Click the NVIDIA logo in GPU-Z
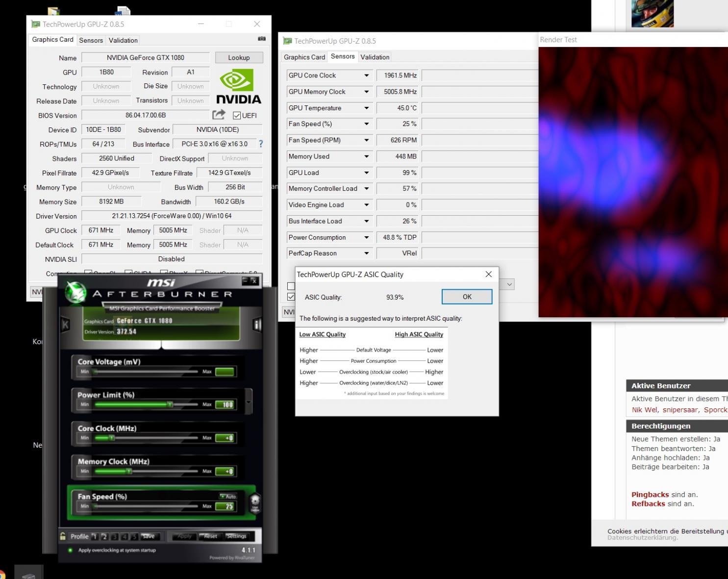The image size is (728, 579). (239, 86)
